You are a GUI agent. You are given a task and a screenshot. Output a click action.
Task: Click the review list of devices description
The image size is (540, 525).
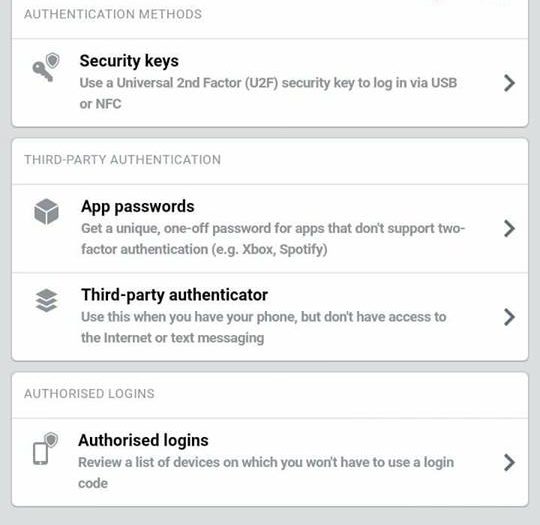pos(266,473)
